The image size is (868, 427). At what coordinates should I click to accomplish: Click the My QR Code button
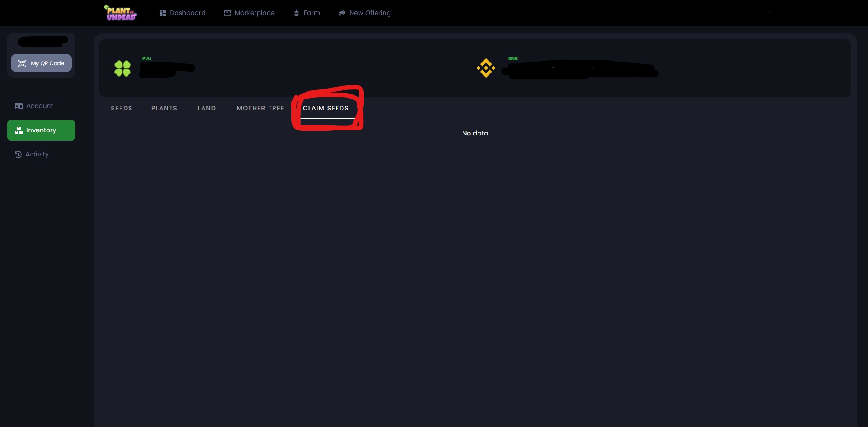pyautogui.click(x=41, y=63)
